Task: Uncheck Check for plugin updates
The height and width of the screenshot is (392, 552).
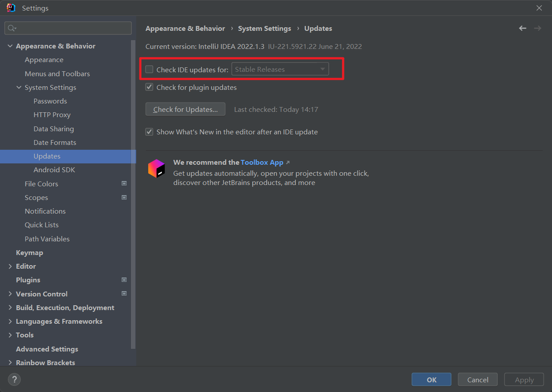Action: [149, 87]
